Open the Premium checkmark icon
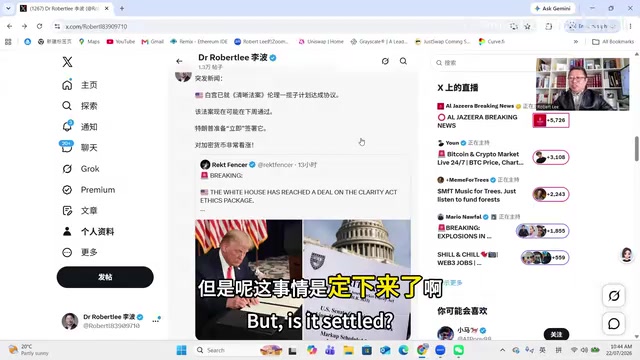The width and height of the screenshot is (640, 360). (x=67, y=189)
